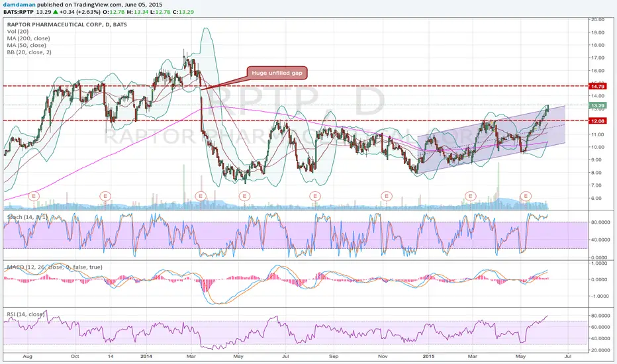Select the MACD (12, 26, close, 9, false, true) label
The height and width of the screenshot is (364, 617).
pos(55,267)
